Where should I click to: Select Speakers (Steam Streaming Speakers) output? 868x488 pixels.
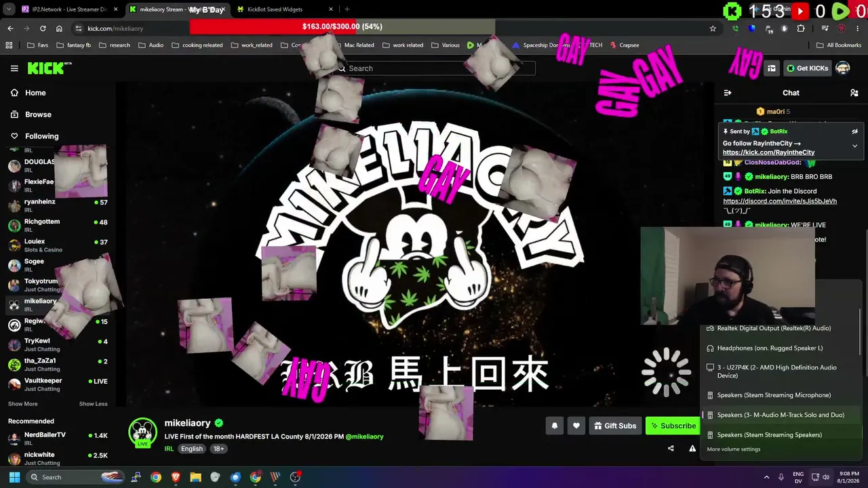click(780, 434)
